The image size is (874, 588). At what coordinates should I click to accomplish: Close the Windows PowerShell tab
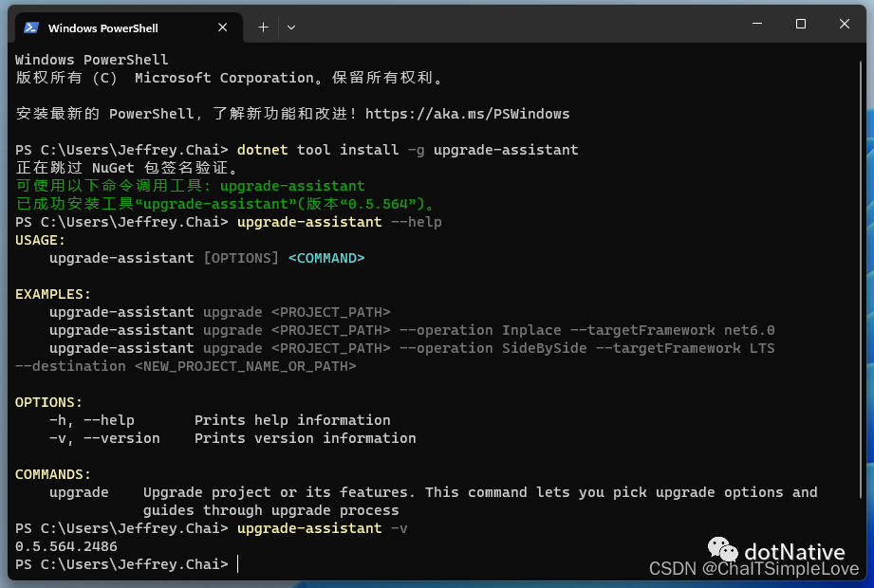click(x=222, y=28)
